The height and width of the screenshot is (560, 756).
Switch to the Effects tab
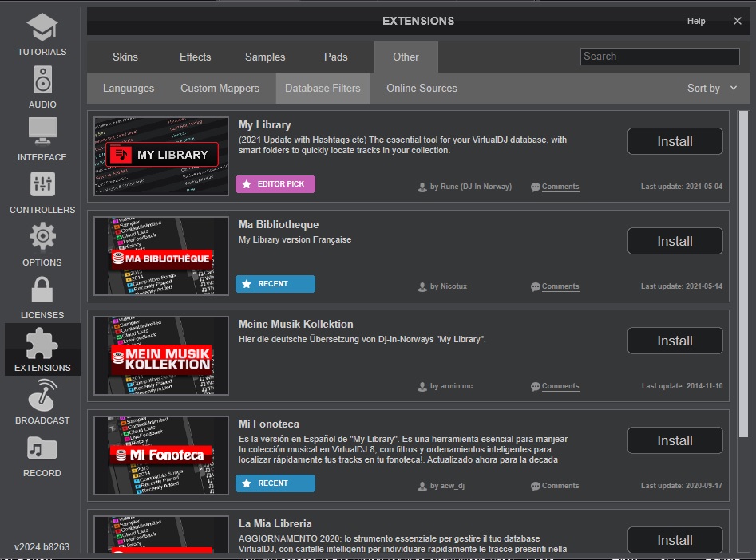tap(196, 57)
